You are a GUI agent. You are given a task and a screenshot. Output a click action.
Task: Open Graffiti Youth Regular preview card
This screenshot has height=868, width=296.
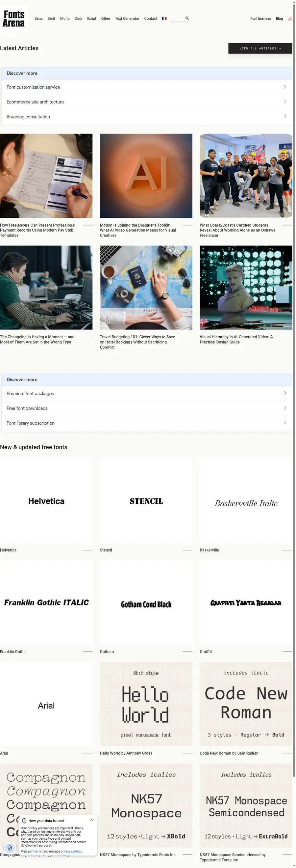point(246,602)
